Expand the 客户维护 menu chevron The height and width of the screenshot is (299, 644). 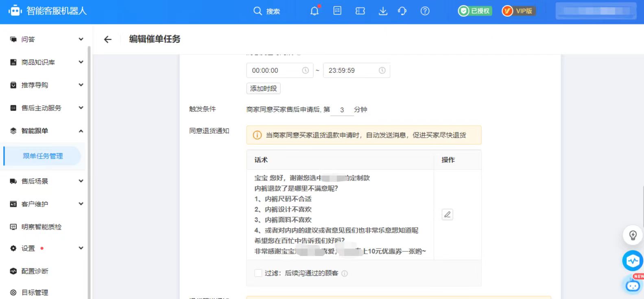[81, 204]
